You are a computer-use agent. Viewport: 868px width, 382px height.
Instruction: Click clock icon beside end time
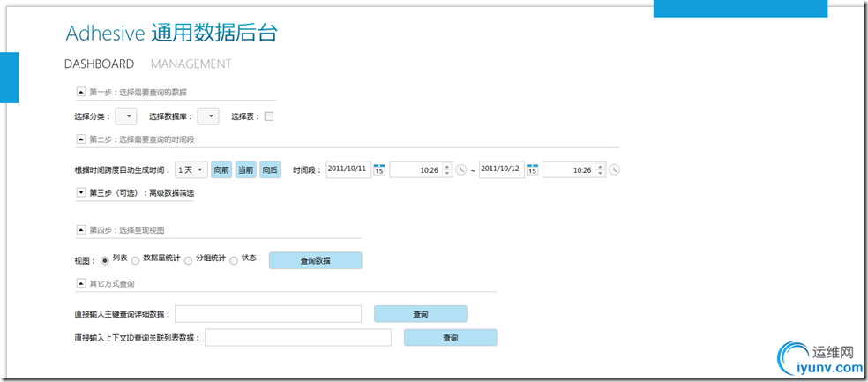[x=614, y=170]
